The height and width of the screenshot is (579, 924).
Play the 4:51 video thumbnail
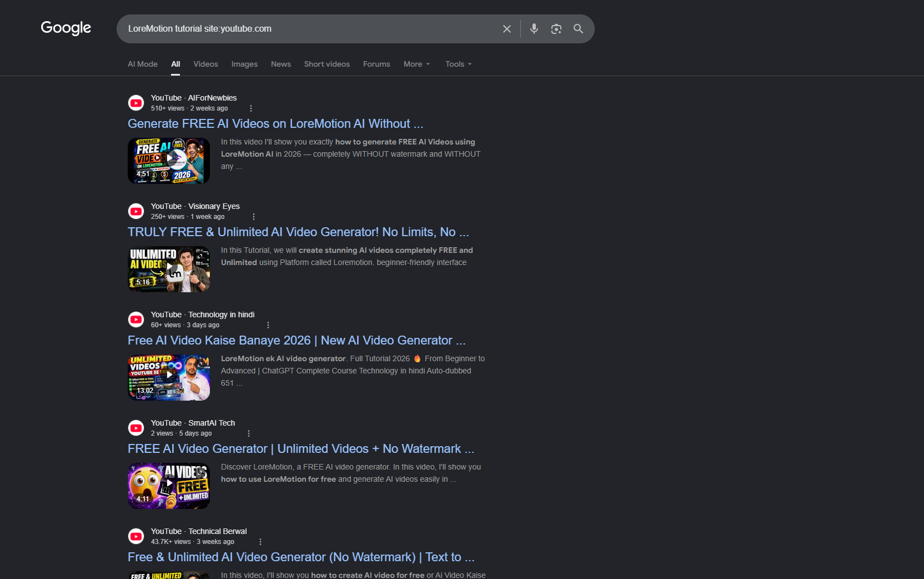[169, 161]
